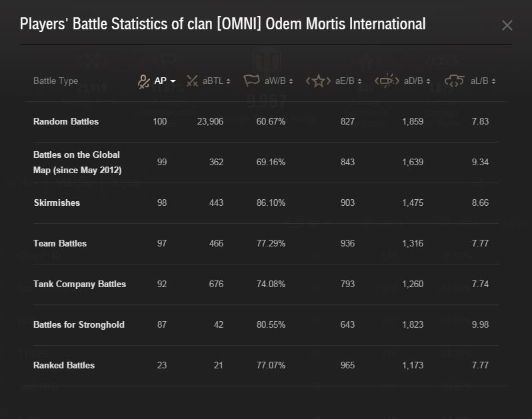Close the clan statistics dialog
532x419 pixels.
[507, 25]
